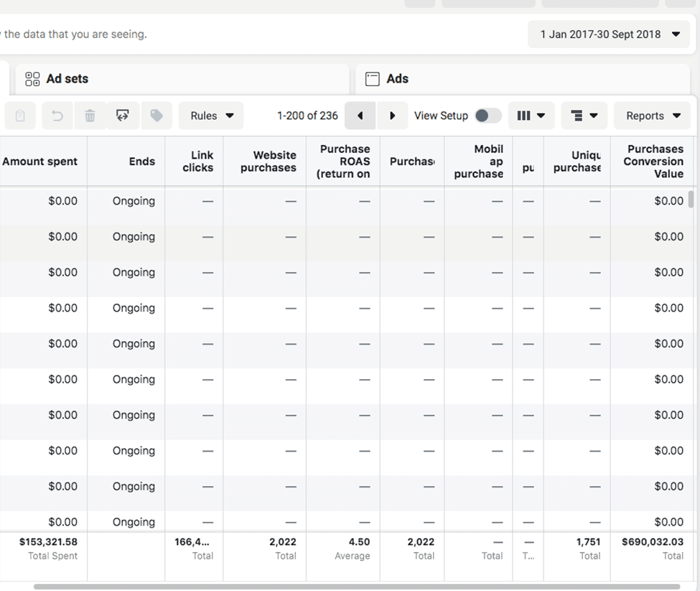Click the trash delete icon
The width and height of the screenshot is (700, 591).
point(90,116)
